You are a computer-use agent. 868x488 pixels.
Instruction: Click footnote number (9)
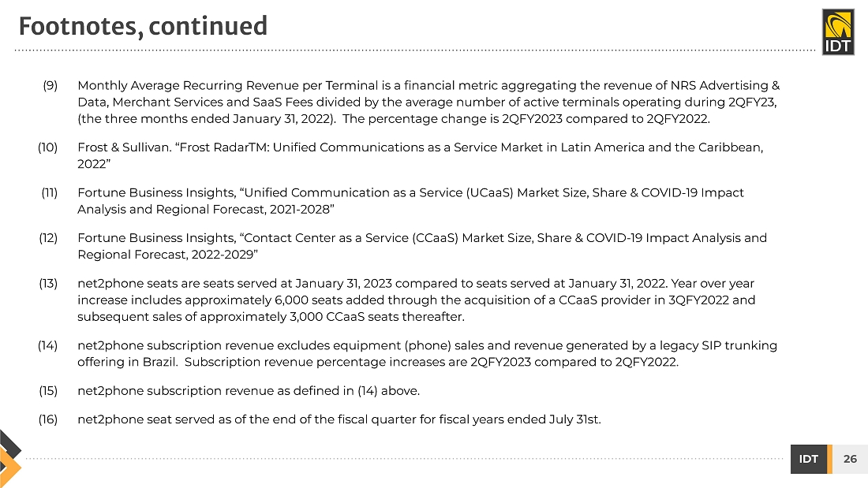(50, 85)
